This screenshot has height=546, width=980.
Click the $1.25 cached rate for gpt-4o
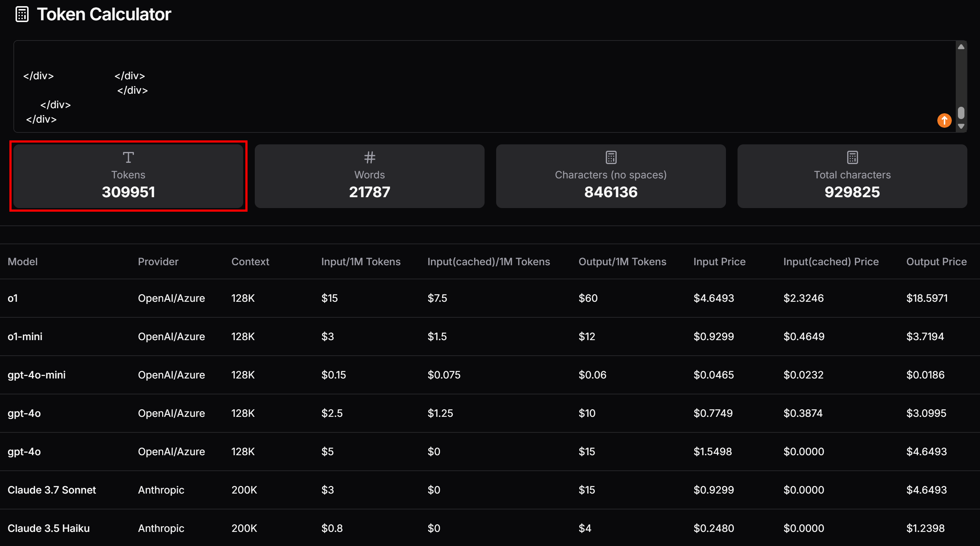[440, 413]
